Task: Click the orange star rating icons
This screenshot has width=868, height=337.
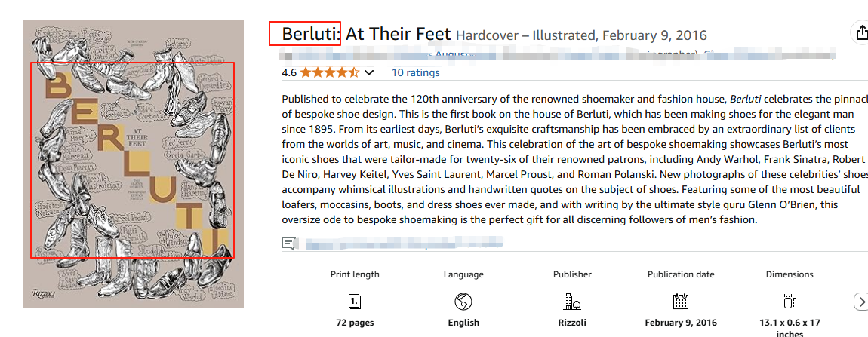Action: pos(329,73)
